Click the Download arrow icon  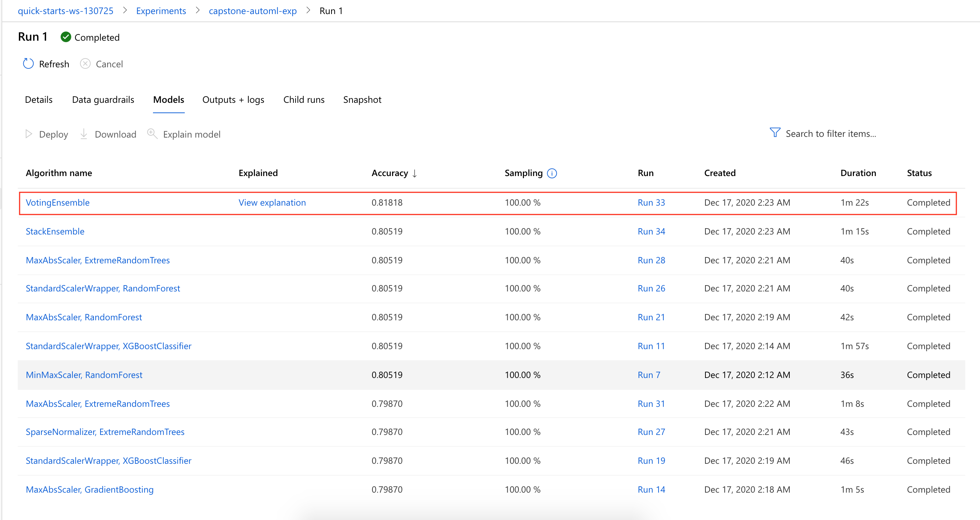(84, 134)
